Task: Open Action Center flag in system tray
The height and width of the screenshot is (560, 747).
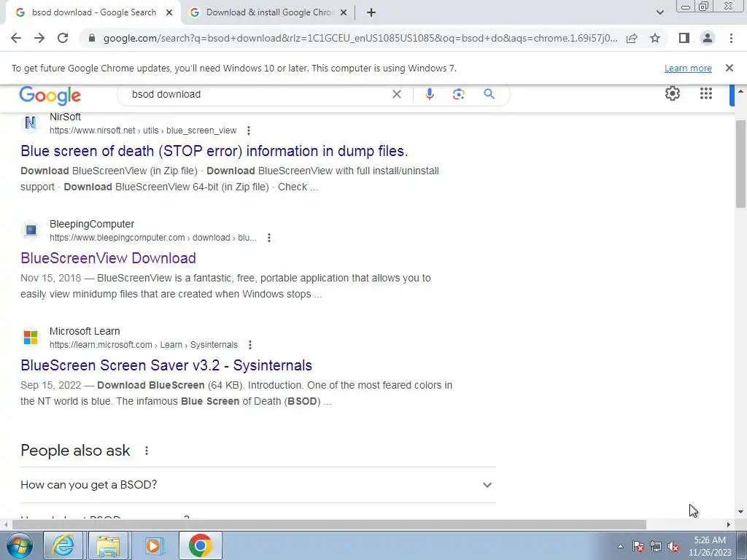Action: tap(638, 546)
